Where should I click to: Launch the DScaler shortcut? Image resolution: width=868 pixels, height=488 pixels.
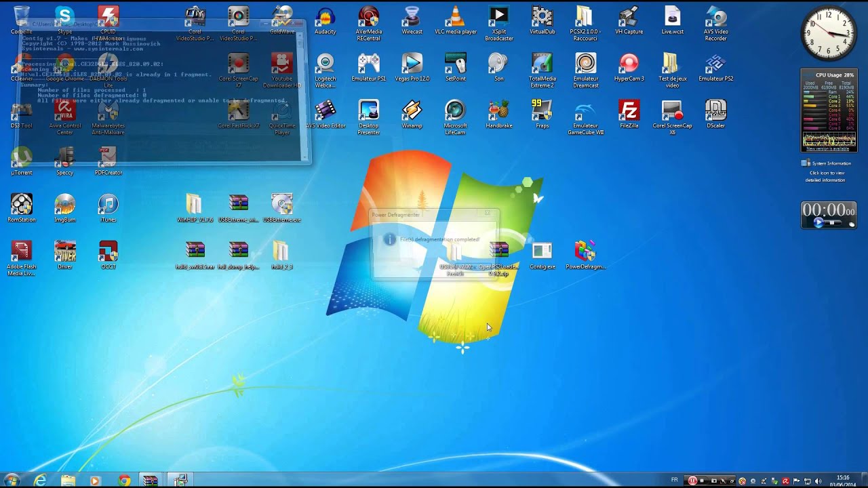(716, 114)
